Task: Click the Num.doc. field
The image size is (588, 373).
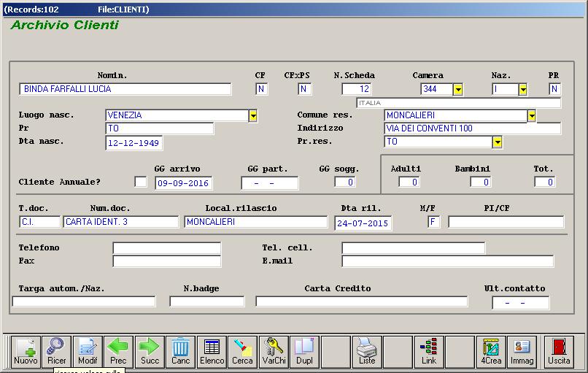Action: (x=121, y=222)
